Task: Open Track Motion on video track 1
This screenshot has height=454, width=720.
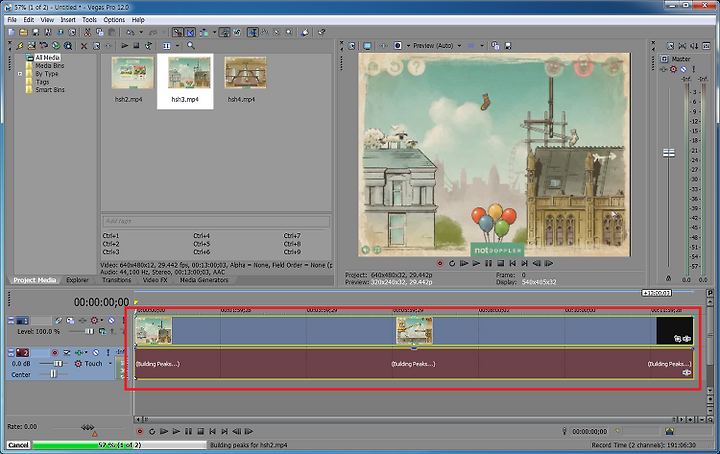Action: click(x=70, y=320)
